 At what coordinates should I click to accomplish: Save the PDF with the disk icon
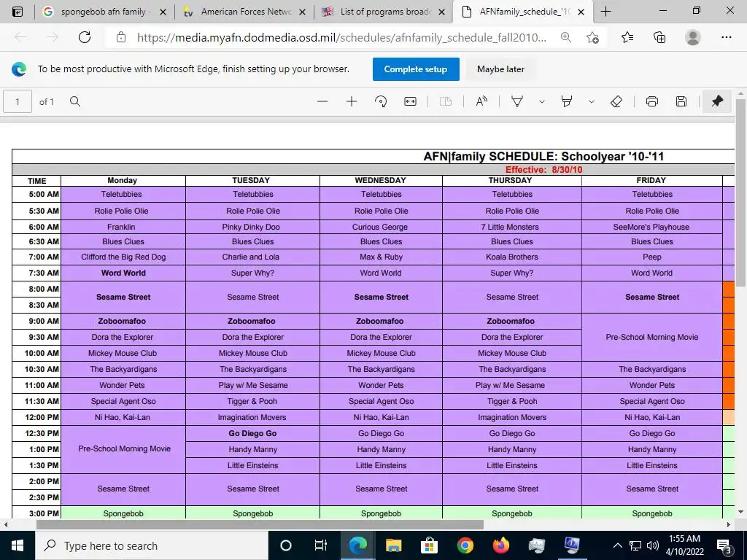pos(681,101)
